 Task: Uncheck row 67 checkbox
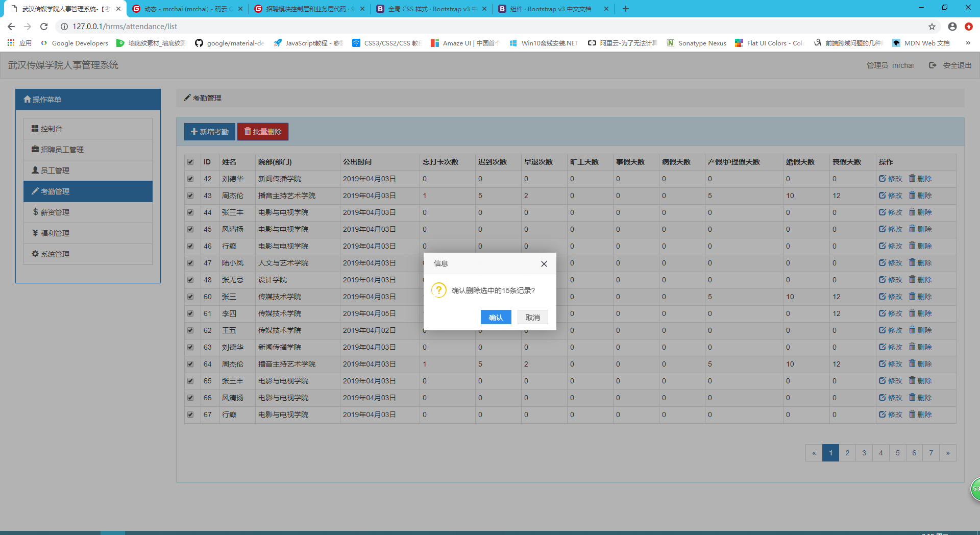click(x=190, y=415)
